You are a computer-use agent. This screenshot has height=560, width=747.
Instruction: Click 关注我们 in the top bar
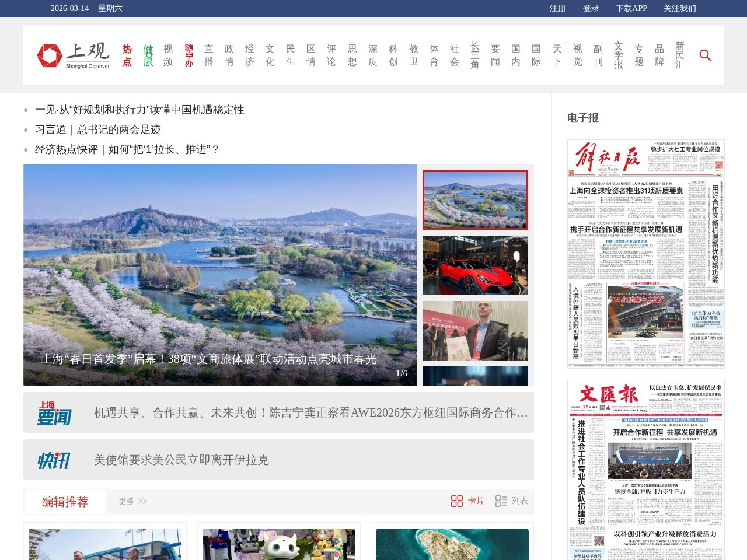click(679, 9)
